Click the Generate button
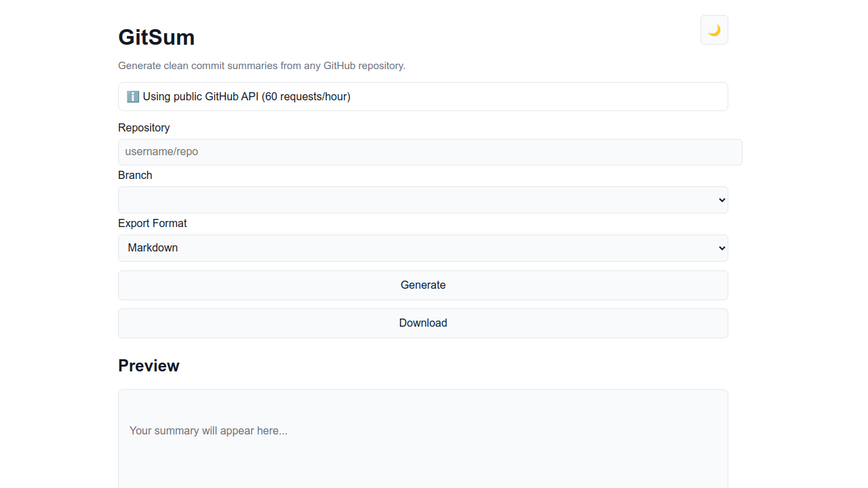This screenshot has height=488, width=868. (422, 285)
